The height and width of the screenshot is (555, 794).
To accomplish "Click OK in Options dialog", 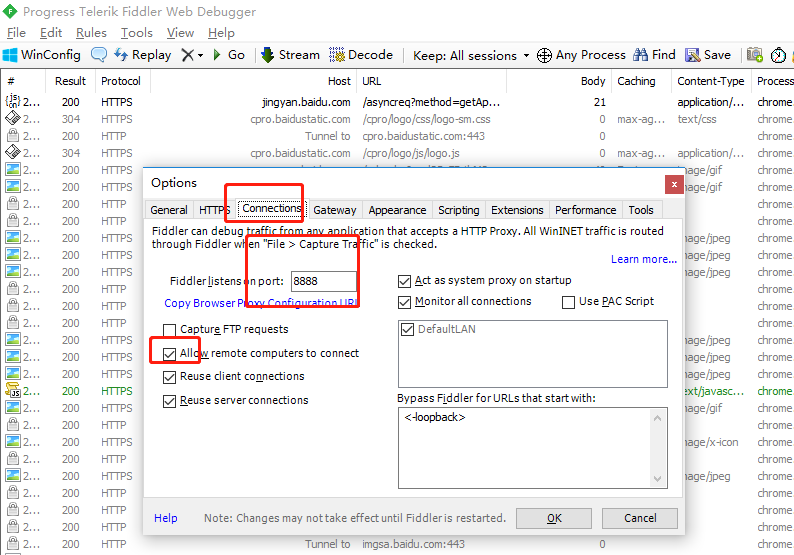I will tap(554, 518).
